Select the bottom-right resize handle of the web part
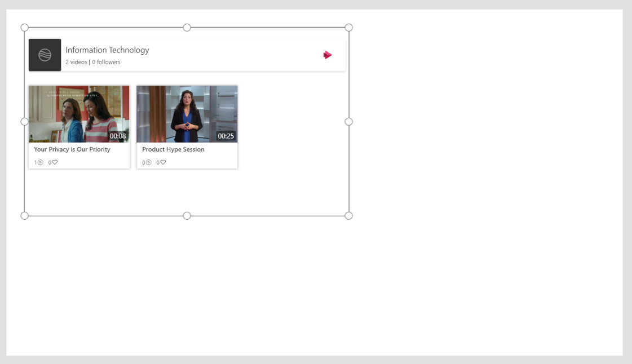The width and height of the screenshot is (632, 364). 348,216
